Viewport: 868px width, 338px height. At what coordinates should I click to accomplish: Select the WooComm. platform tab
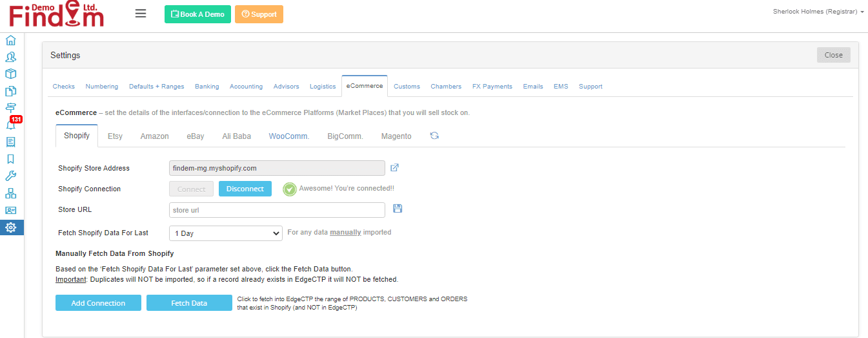[x=289, y=136]
